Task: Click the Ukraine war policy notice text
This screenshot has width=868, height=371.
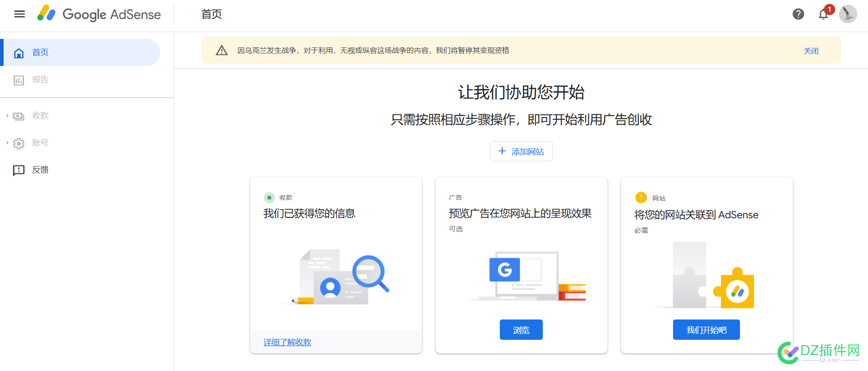Action: tap(373, 50)
